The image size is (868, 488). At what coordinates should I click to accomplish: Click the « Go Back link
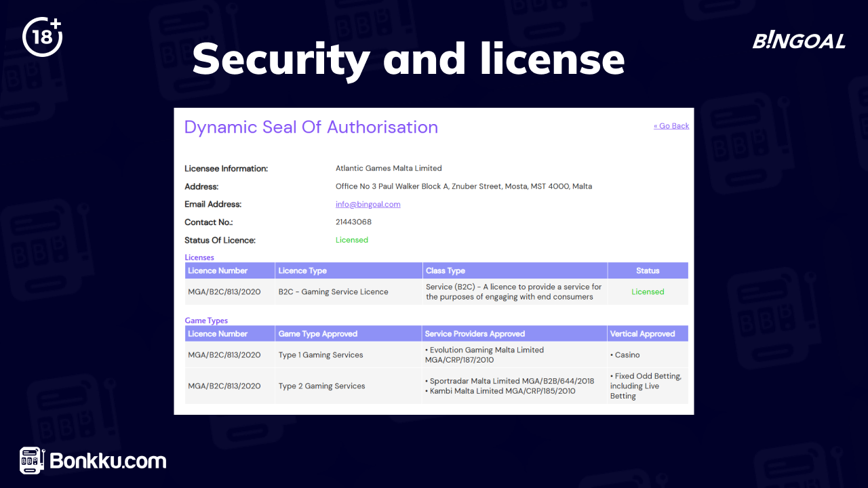pyautogui.click(x=671, y=126)
